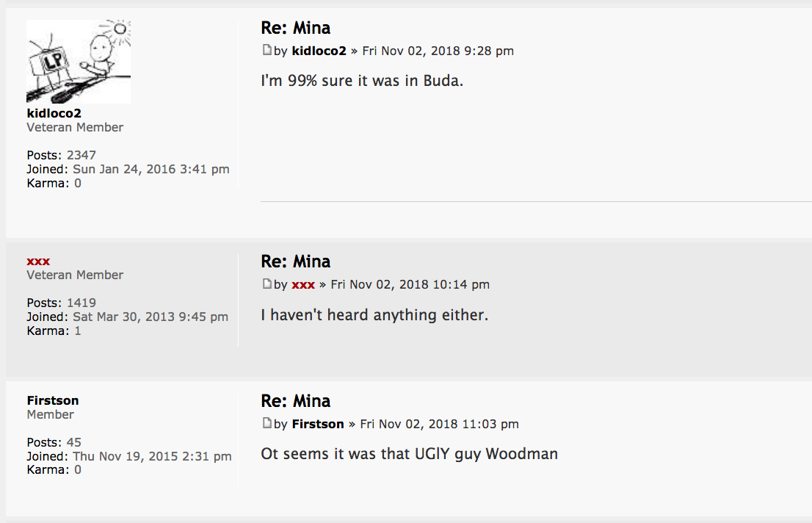Click the '99% sure it was in Buda' text
The height and width of the screenshot is (523, 812).
pyautogui.click(x=362, y=81)
